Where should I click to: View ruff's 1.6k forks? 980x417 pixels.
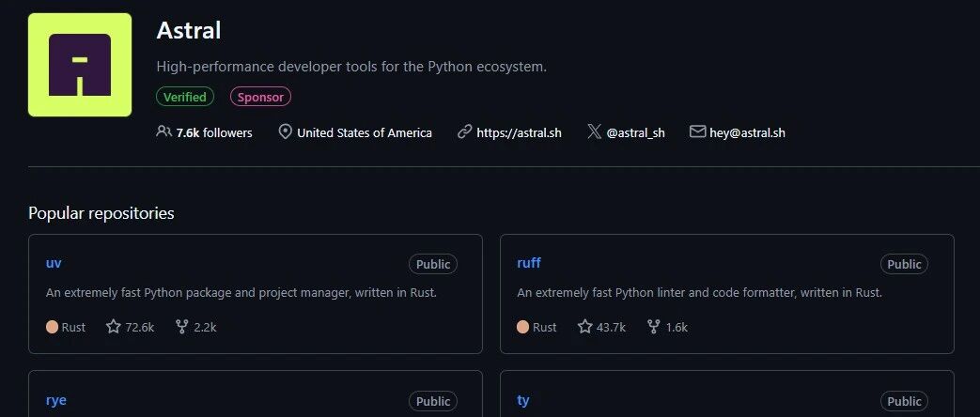pyautogui.click(x=677, y=327)
